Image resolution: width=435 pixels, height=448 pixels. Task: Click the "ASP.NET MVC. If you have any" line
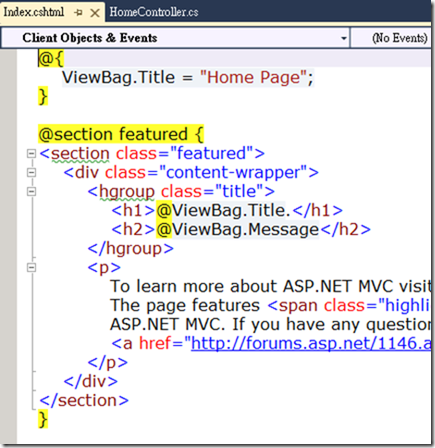coord(270,324)
